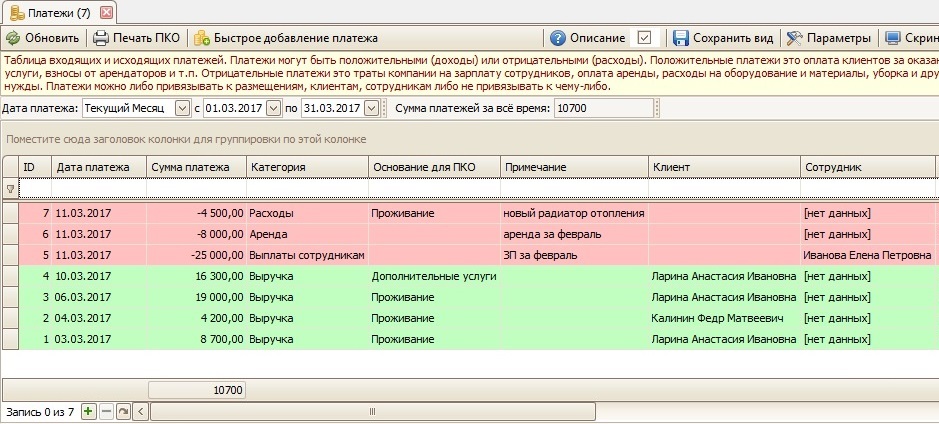
Task: Sort by the Дата платежа column header
Action: pyautogui.click(x=99, y=167)
